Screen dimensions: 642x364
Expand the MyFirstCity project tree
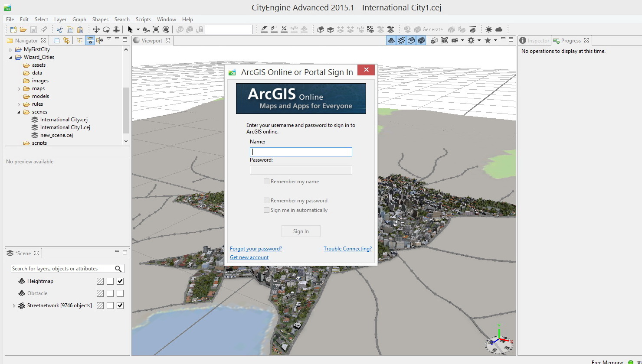click(x=11, y=50)
